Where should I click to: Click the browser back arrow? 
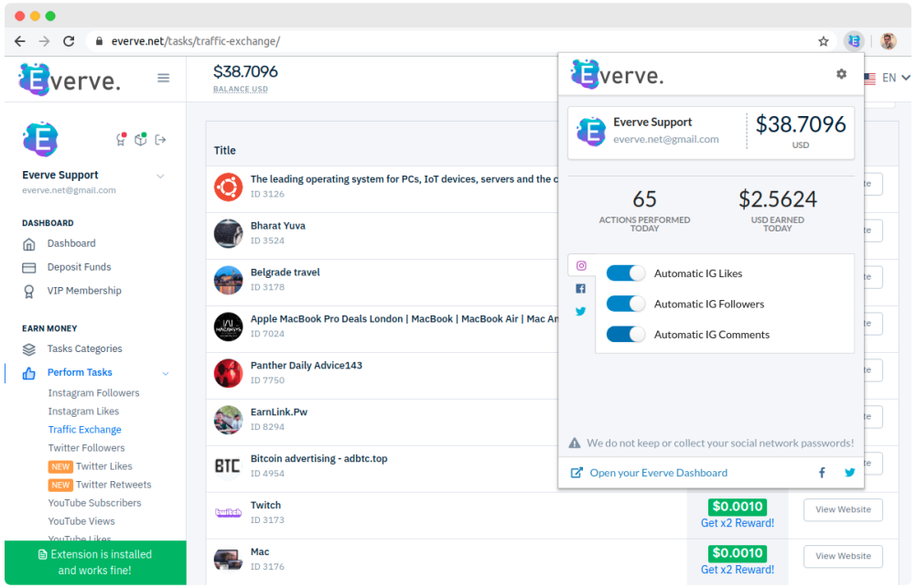point(20,41)
